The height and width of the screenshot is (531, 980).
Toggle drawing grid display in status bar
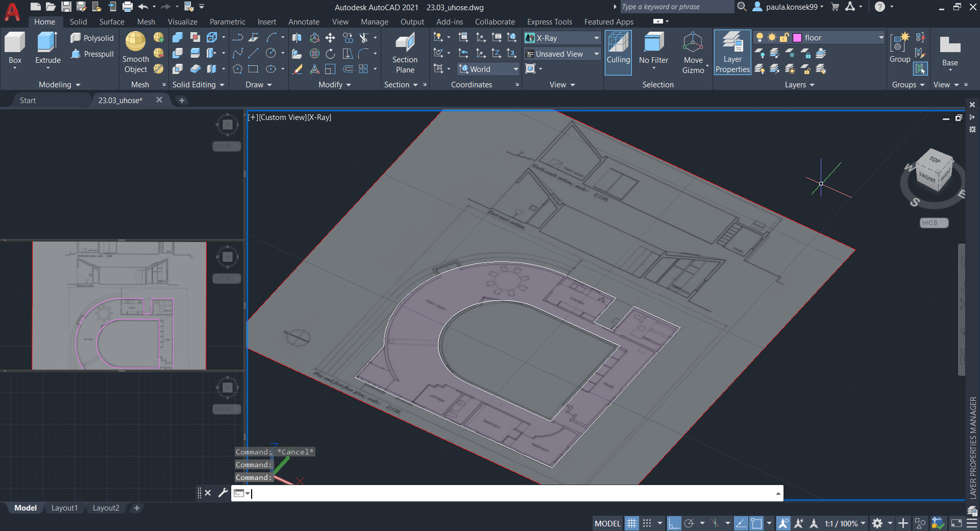(x=631, y=523)
